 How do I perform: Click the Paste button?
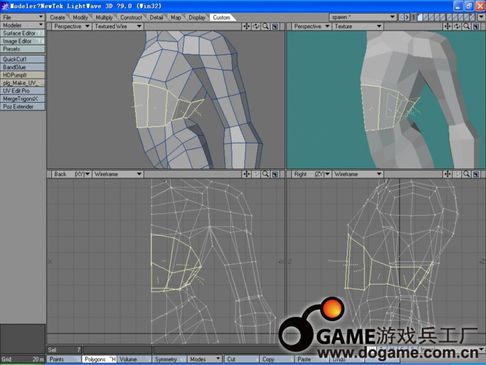(312, 359)
